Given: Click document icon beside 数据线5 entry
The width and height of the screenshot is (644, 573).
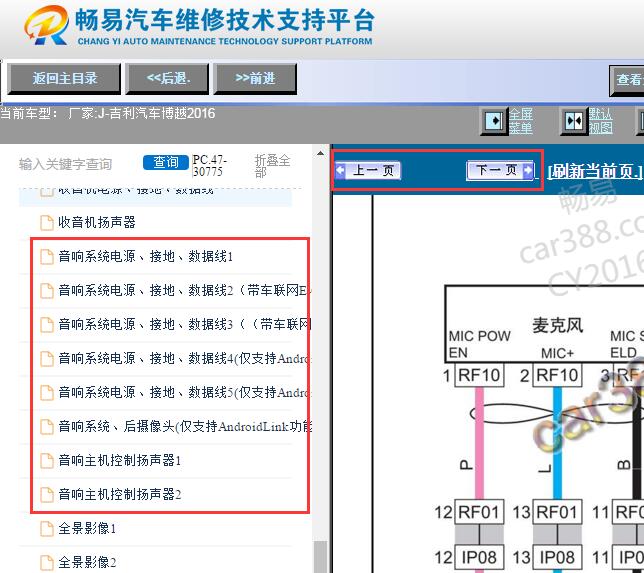Looking at the screenshot, I should click(47, 393).
